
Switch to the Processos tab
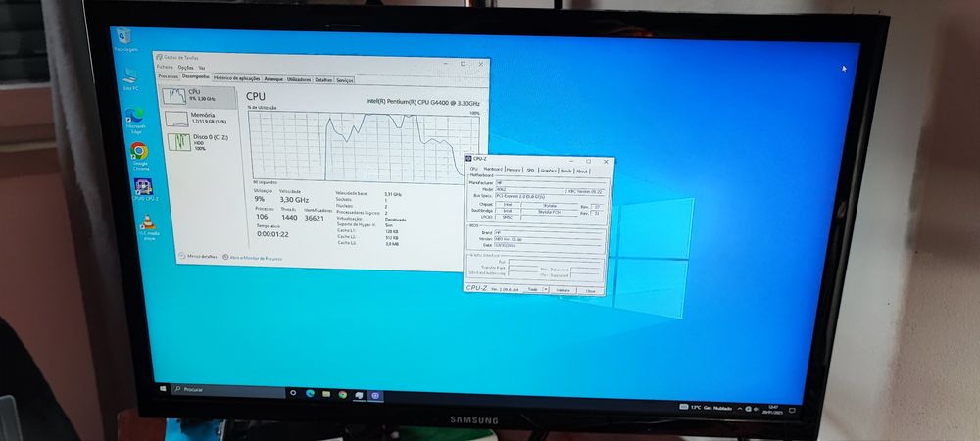pyautogui.click(x=169, y=76)
